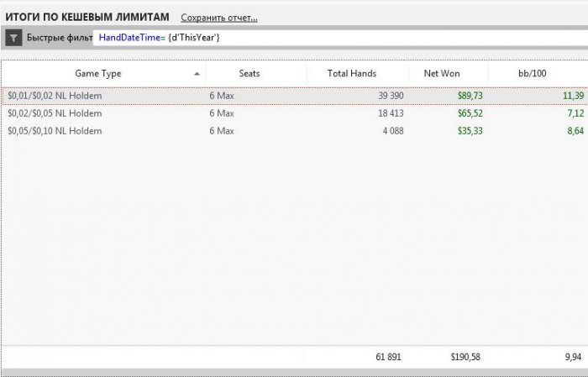
Task: Sort by the Seats column header
Action: (x=249, y=73)
